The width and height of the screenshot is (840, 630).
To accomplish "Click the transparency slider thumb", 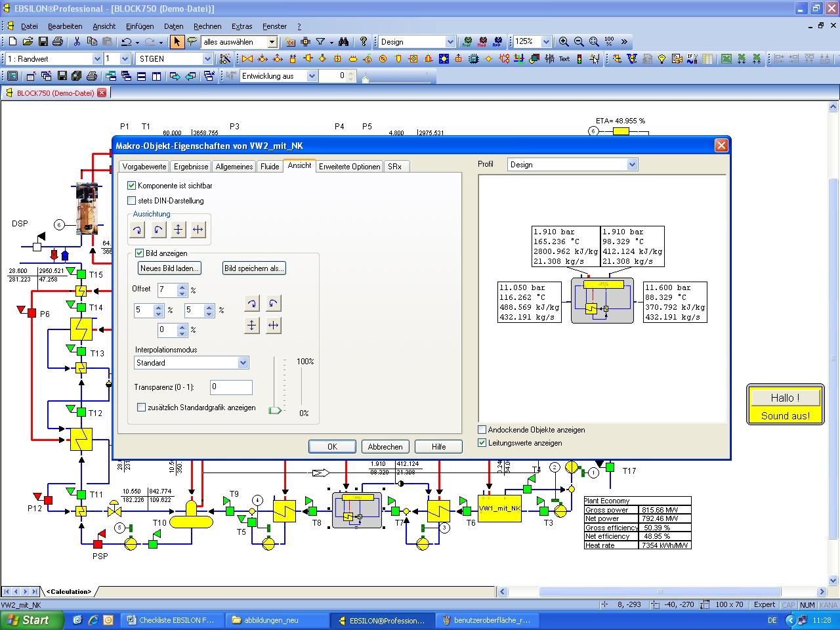I will tap(275, 410).
